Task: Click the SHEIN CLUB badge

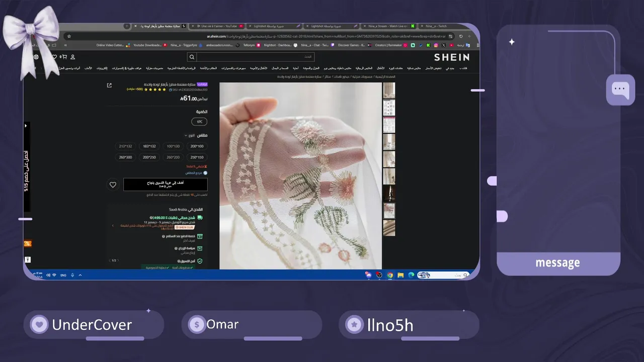Action: coord(185,227)
